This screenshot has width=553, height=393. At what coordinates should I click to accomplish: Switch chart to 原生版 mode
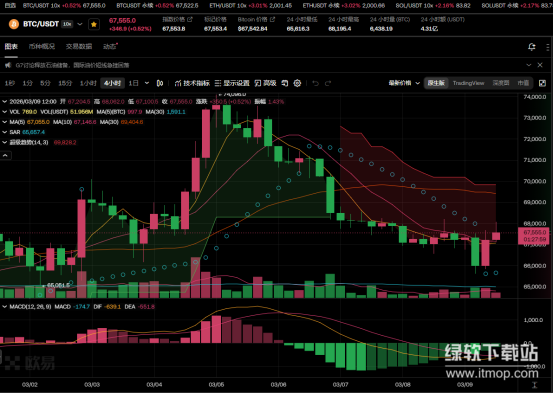[x=436, y=83]
